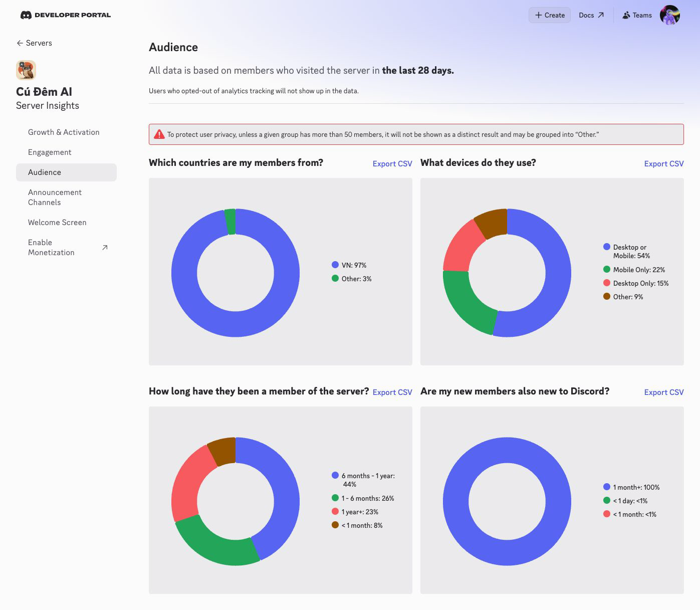The width and height of the screenshot is (700, 610).
Task: Click the 6 months - 1 year legend dot
Action: 335,475
